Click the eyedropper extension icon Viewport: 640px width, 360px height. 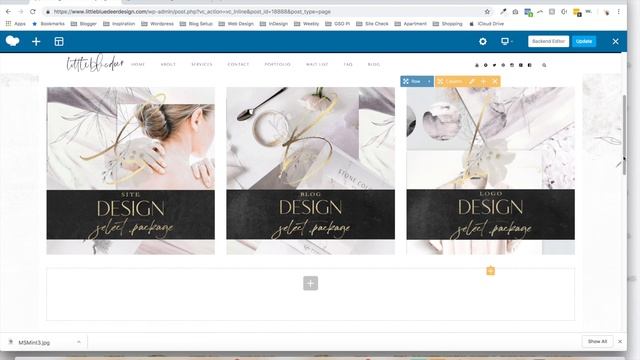pos(503,12)
